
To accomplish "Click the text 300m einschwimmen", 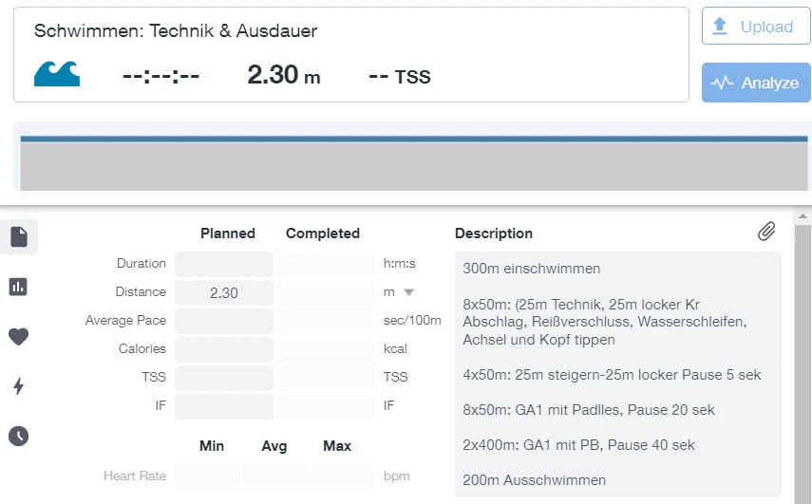I will [531, 269].
